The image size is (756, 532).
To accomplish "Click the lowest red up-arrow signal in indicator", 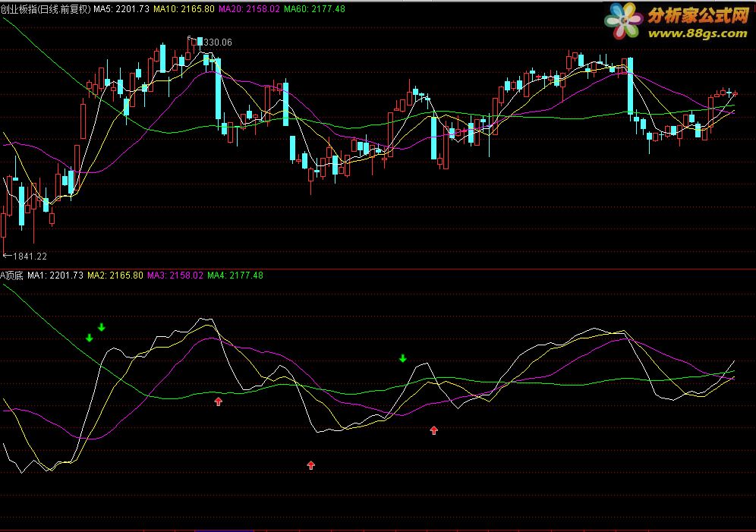I will tap(311, 465).
